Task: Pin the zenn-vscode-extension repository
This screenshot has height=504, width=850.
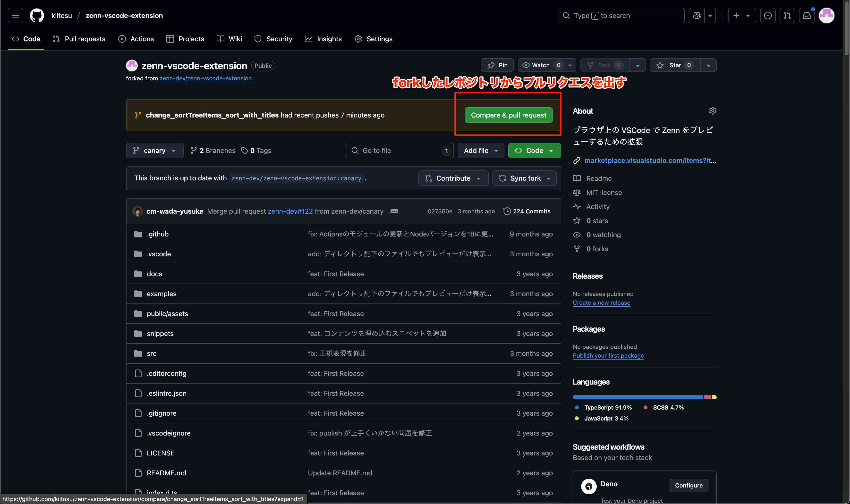Action: point(497,65)
